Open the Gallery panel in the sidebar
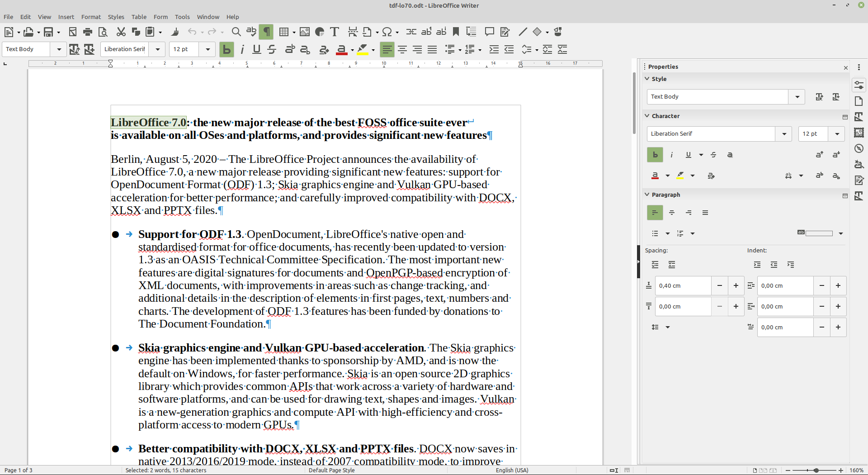This screenshot has height=475, width=868. 859,133
